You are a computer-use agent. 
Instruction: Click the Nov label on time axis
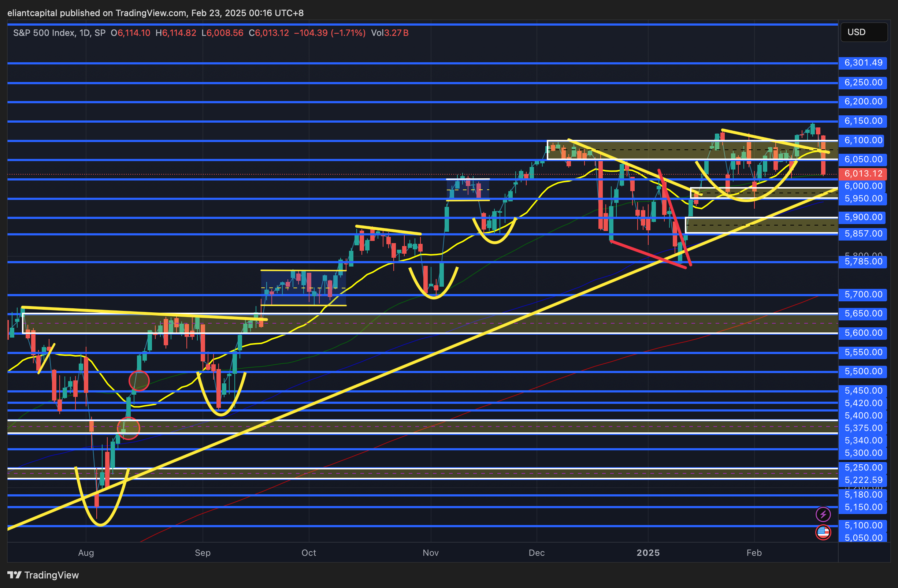(x=431, y=552)
